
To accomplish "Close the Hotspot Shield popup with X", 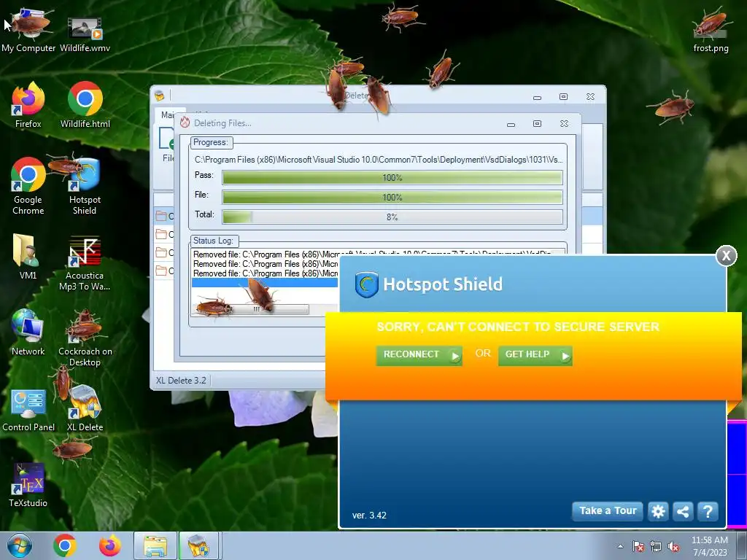I will 726,256.
